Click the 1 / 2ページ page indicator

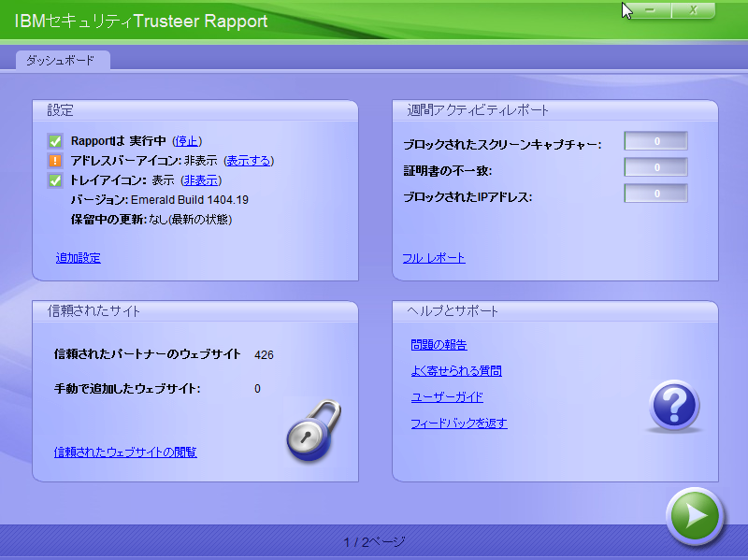(x=375, y=542)
